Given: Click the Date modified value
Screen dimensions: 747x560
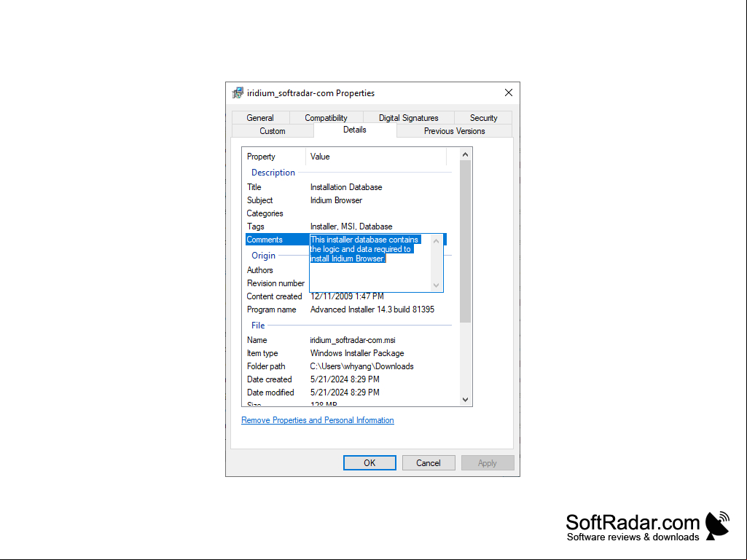Looking at the screenshot, I should point(345,393).
